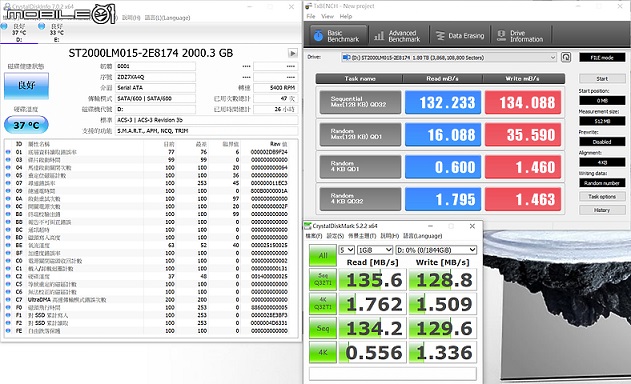Screen dimensions: 631x384
Task: Click the next disk arrow button
Action: point(293,53)
